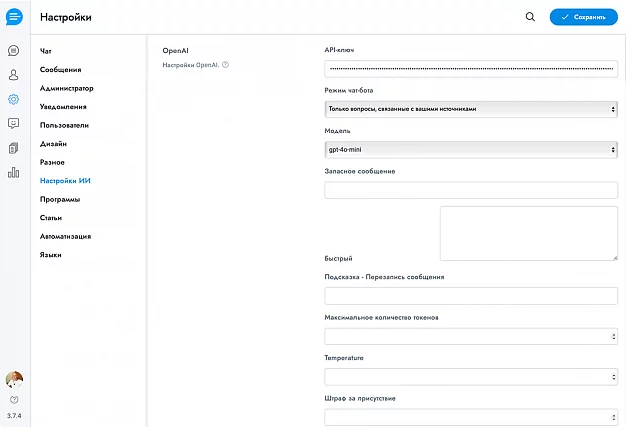Expand the Модель dropdown showing gpt-4o-mini
The image size is (626, 427).
[470, 150]
